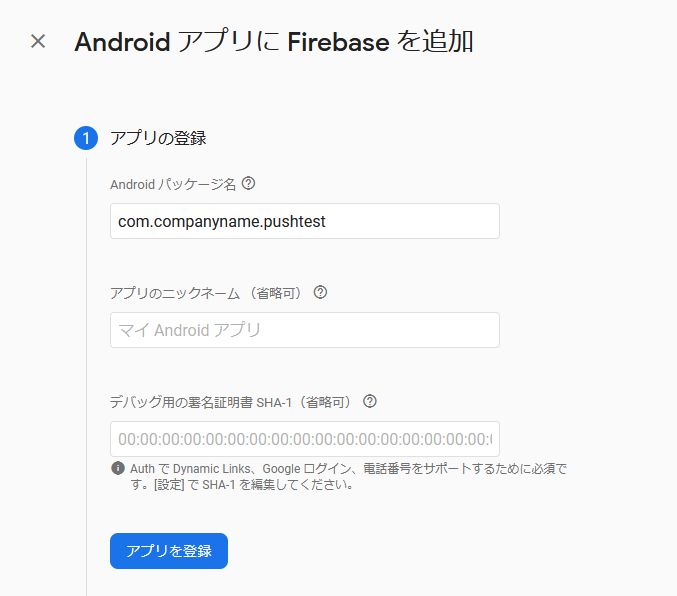Open help icon beside アプリのニックネーム
The height and width of the screenshot is (596, 677).
[x=320, y=292]
